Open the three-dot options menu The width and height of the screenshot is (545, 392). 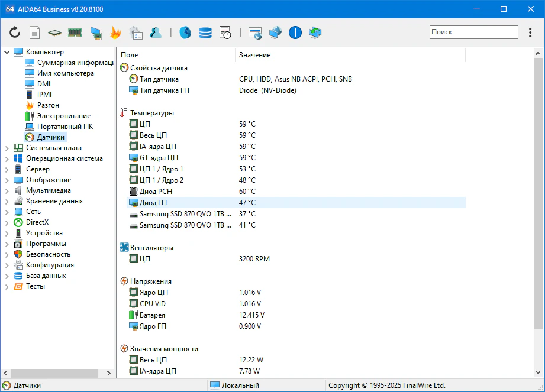530,33
